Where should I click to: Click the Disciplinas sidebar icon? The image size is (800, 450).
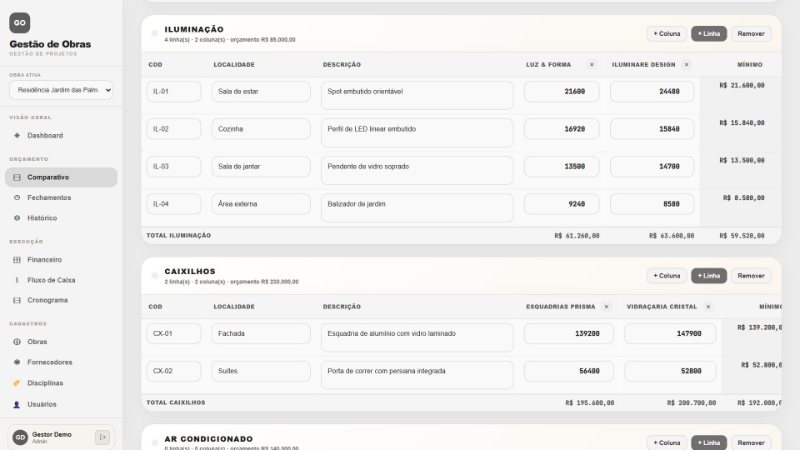[x=17, y=383]
